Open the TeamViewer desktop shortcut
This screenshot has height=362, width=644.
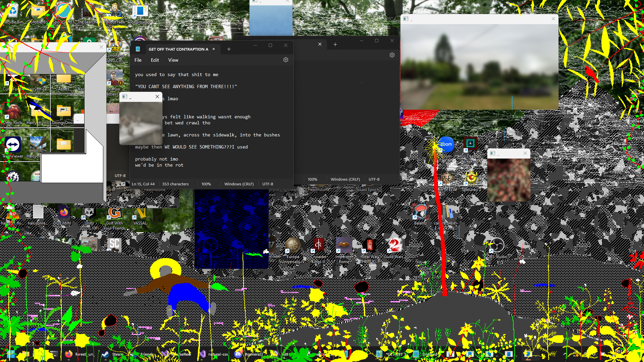click(x=13, y=145)
